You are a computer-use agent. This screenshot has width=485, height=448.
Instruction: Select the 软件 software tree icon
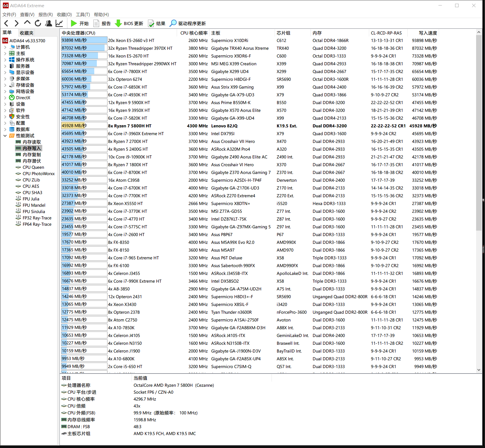pyautogui.click(x=12, y=110)
